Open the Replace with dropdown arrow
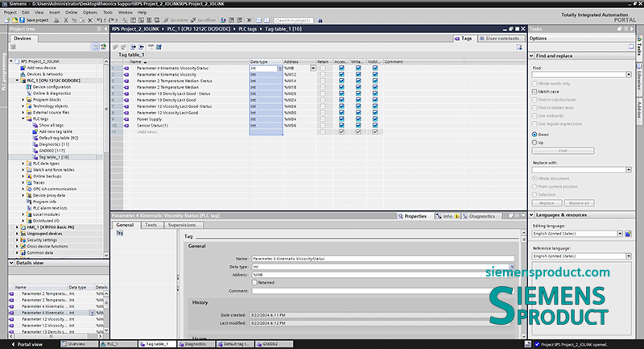 629,169
